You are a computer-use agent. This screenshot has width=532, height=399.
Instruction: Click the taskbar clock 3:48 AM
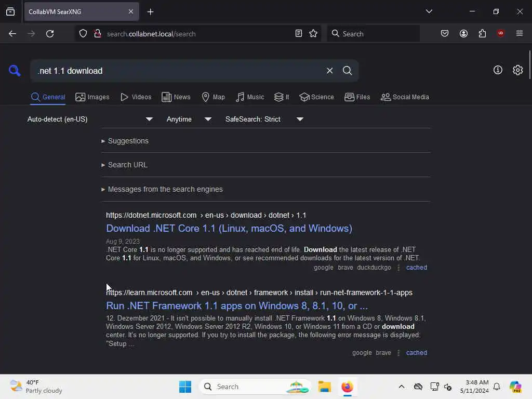pyautogui.click(x=474, y=387)
